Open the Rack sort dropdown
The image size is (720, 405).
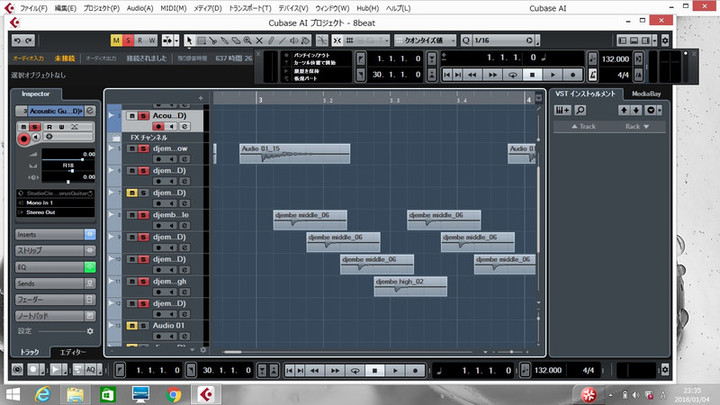(637, 126)
